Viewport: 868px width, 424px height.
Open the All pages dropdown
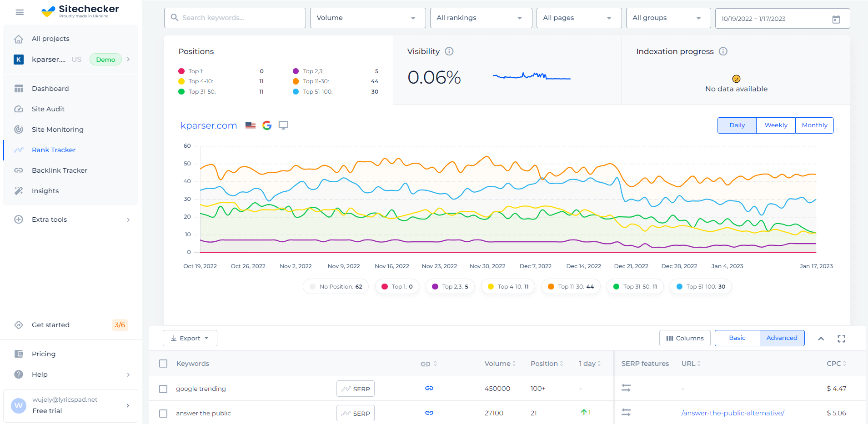click(x=579, y=18)
